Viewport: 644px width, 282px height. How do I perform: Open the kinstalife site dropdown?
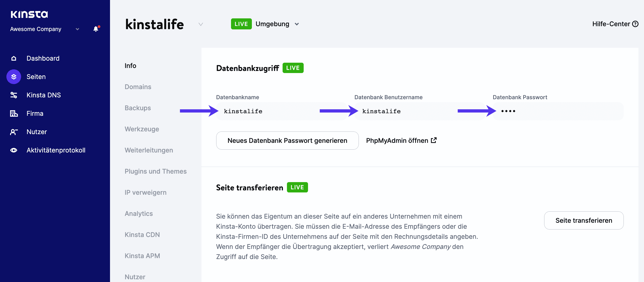200,24
